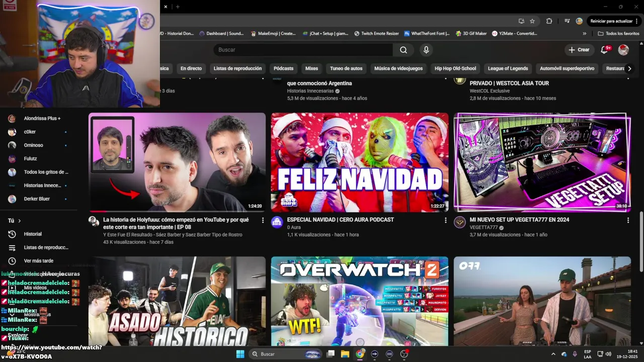
Task: Click the Historias Innecesarias channel name link
Action: (x=310, y=91)
